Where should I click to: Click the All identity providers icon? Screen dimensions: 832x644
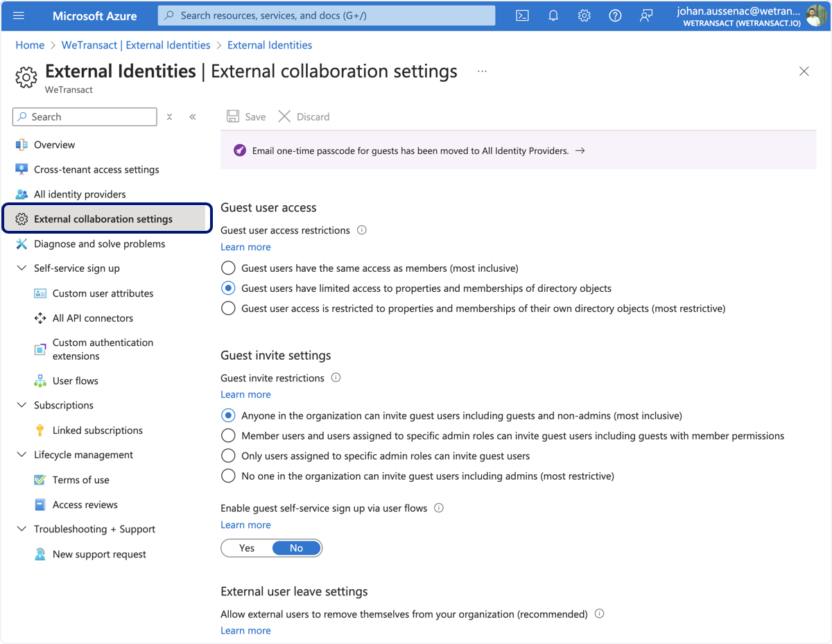tap(21, 195)
